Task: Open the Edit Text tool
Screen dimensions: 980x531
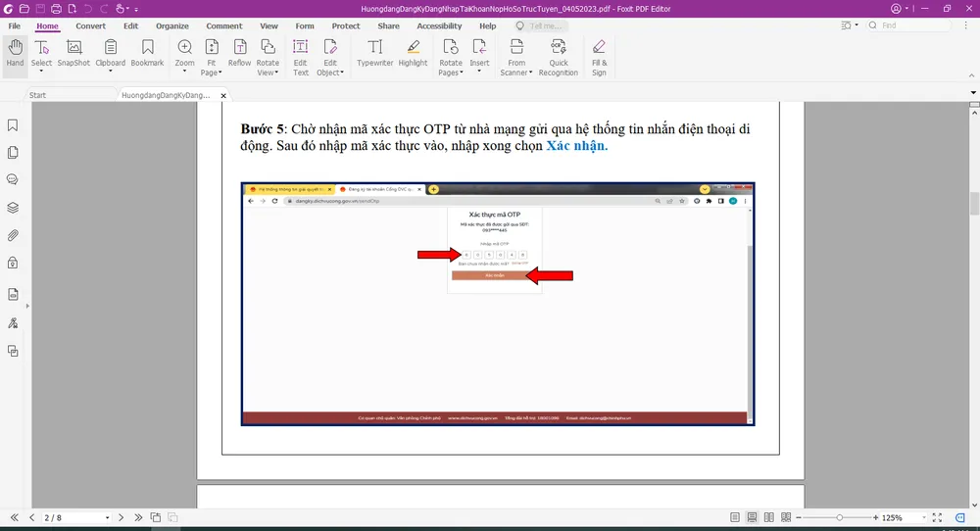Action: coord(301,56)
